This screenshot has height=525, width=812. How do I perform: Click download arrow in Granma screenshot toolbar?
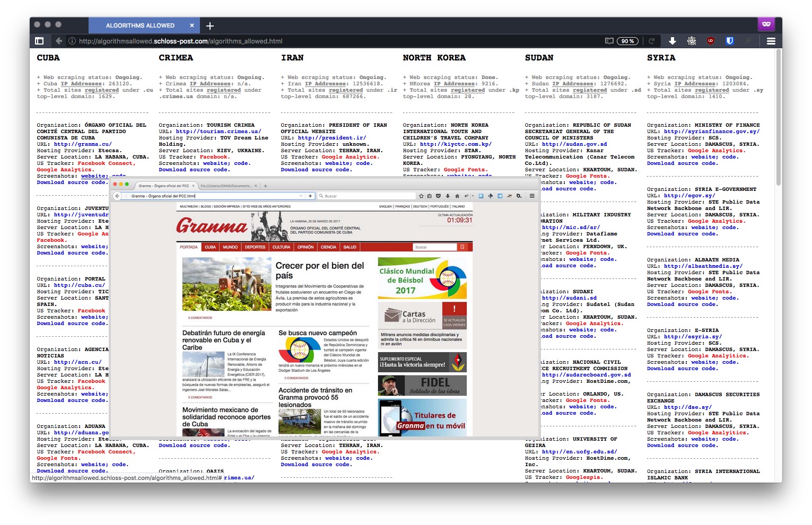click(448, 196)
